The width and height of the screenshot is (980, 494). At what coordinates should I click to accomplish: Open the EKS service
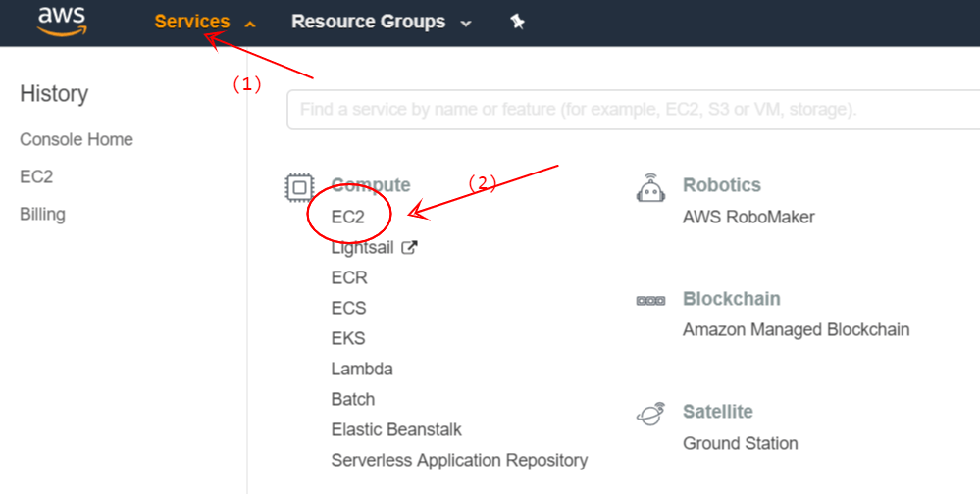click(348, 338)
